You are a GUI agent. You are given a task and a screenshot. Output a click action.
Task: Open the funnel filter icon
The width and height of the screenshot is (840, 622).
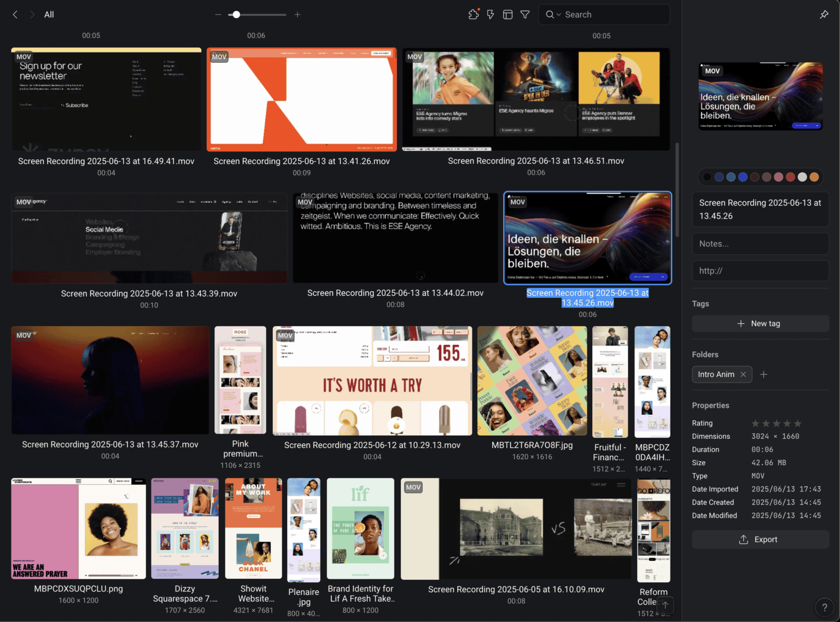click(x=525, y=15)
